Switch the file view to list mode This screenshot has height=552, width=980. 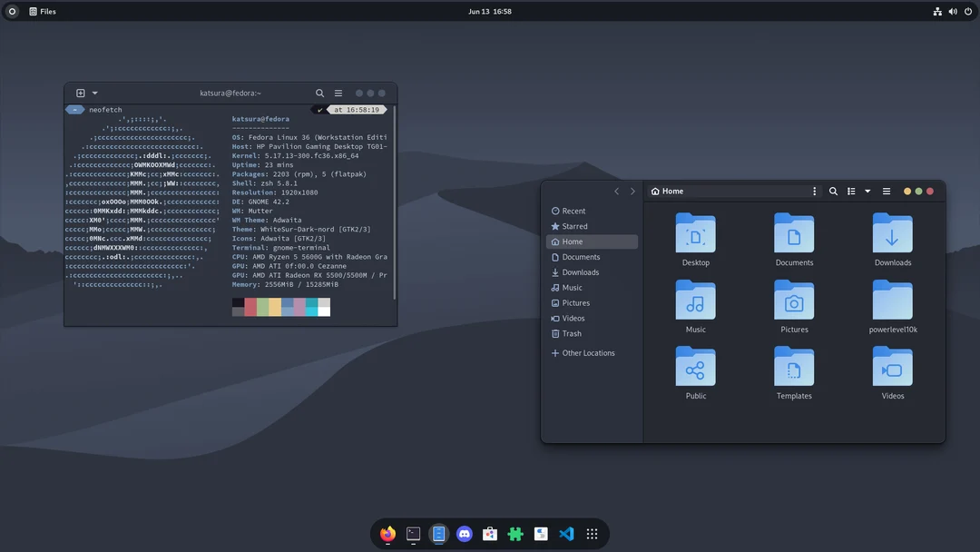coord(851,191)
